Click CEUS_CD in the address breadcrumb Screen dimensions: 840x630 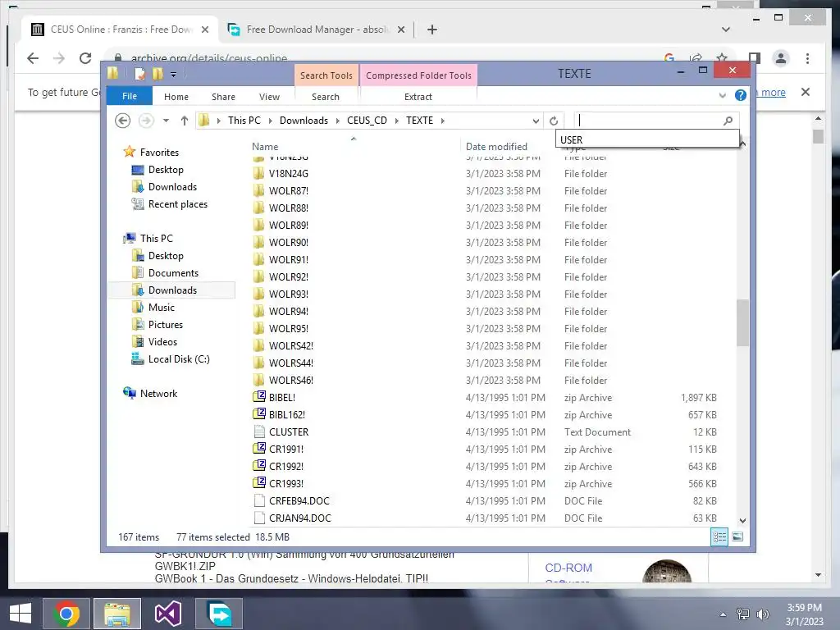click(x=367, y=121)
